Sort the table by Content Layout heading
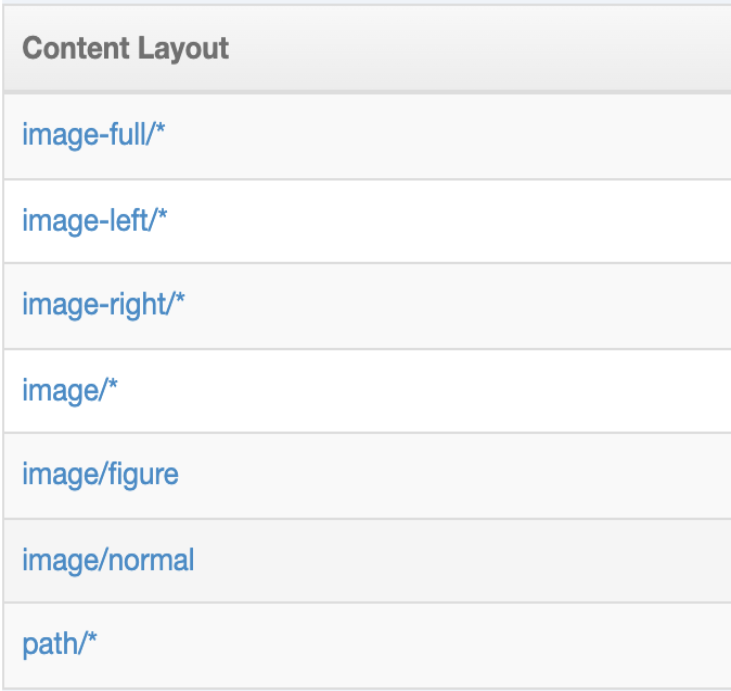 126,48
